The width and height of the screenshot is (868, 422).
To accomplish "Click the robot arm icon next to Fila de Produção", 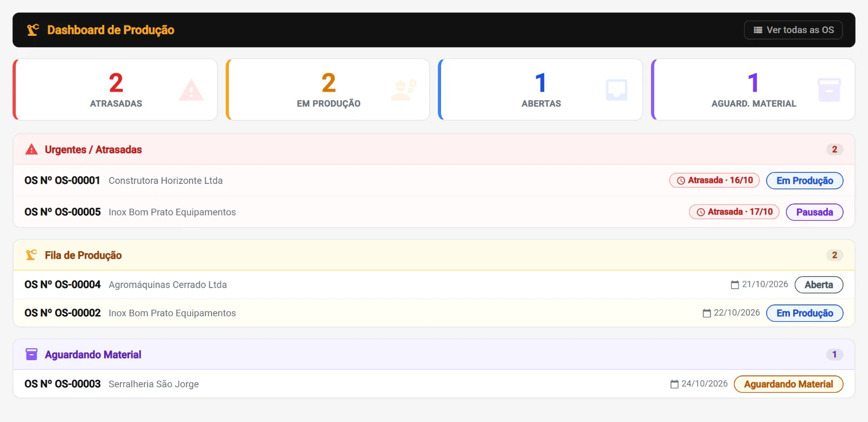I will pyautogui.click(x=31, y=255).
